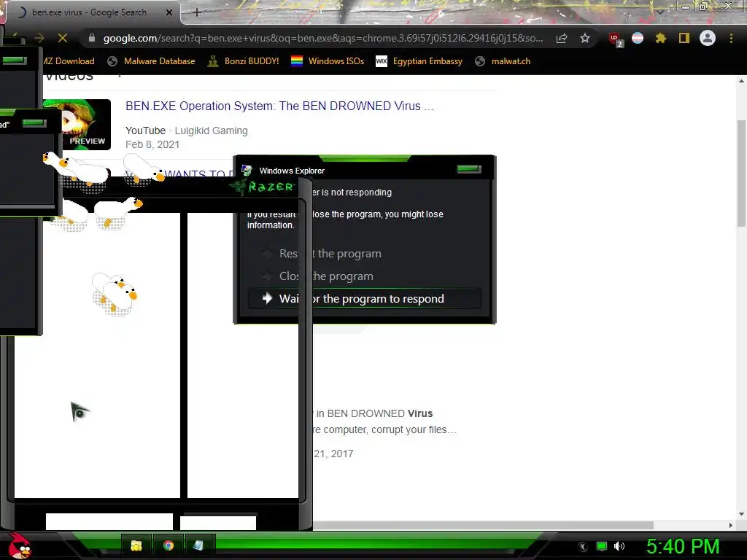Click the BEN DROWNED Virus snippet text
The image size is (747, 560).
[374, 413]
